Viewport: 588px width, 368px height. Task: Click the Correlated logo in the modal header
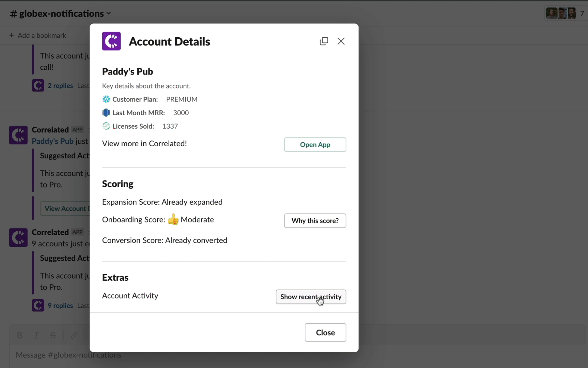pos(111,41)
